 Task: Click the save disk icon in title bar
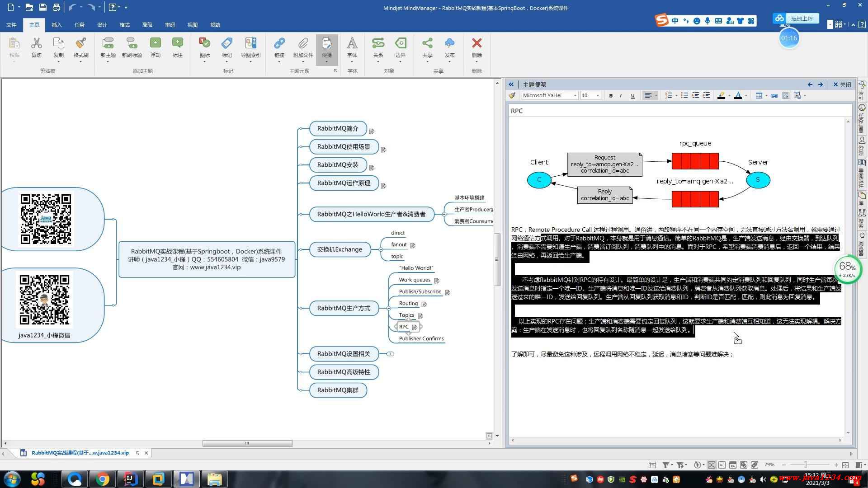42,7
